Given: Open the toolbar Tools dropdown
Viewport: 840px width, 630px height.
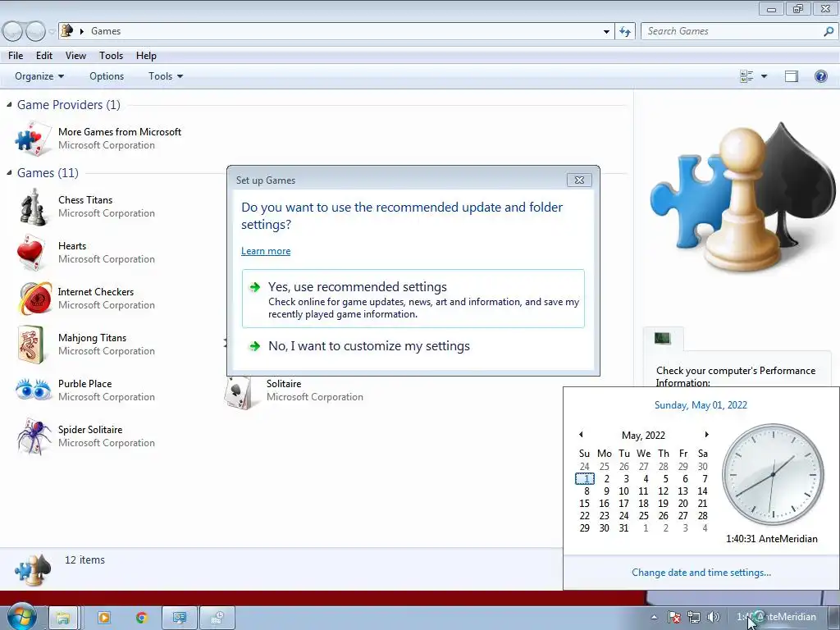Looking at the screenshot, I should coord(166,76).
